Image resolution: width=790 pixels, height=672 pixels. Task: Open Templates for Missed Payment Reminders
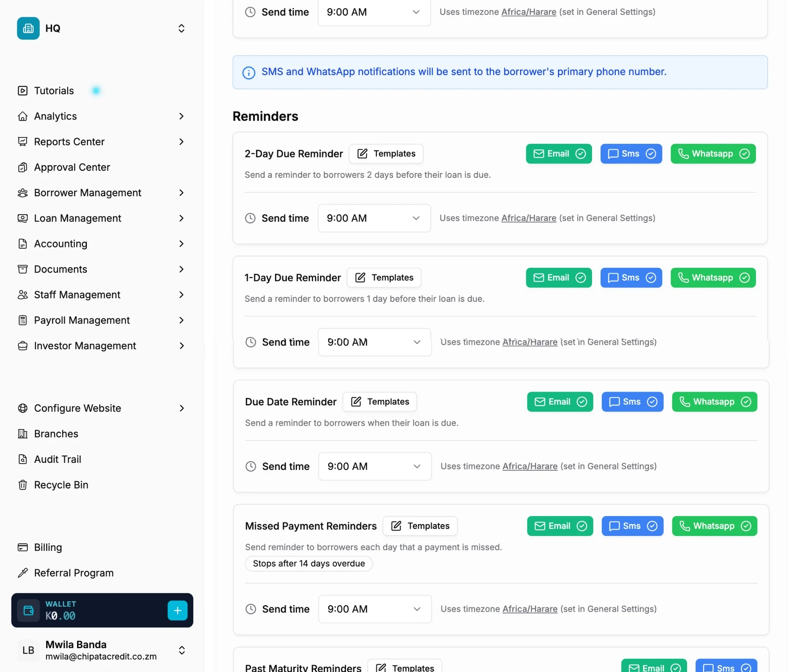pyautogui.click(x=420, y=526)
